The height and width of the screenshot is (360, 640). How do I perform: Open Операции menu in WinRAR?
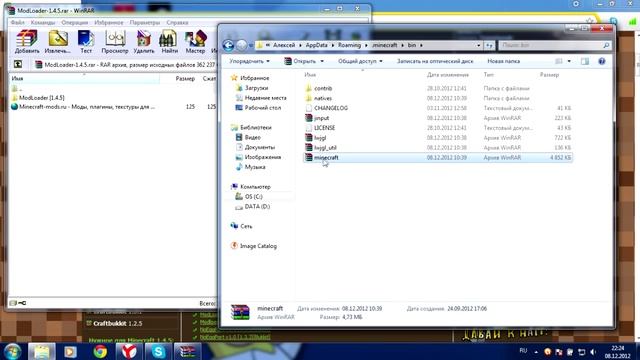(75, 22)
